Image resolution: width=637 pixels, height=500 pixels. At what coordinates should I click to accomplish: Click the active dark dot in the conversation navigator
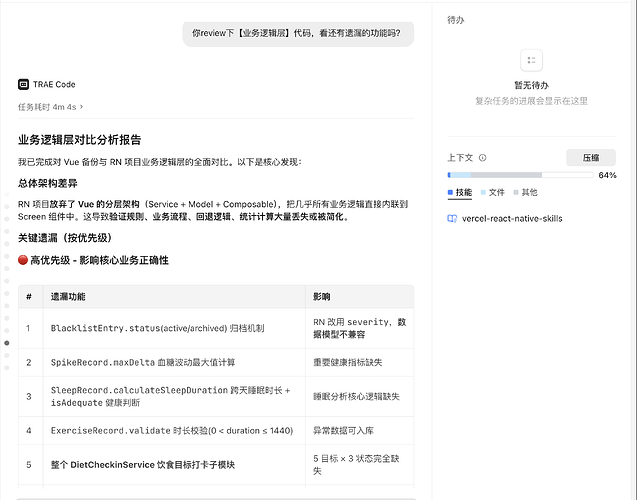(x=6, y=343)
